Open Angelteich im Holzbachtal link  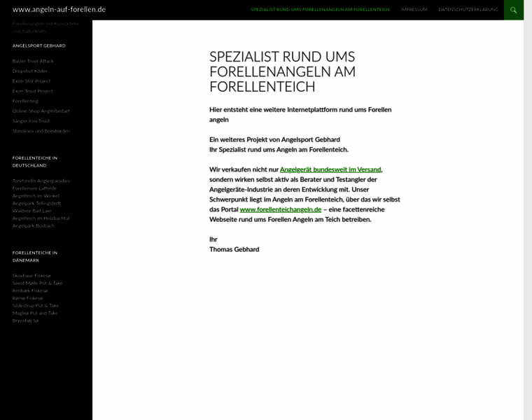point(41,218)
